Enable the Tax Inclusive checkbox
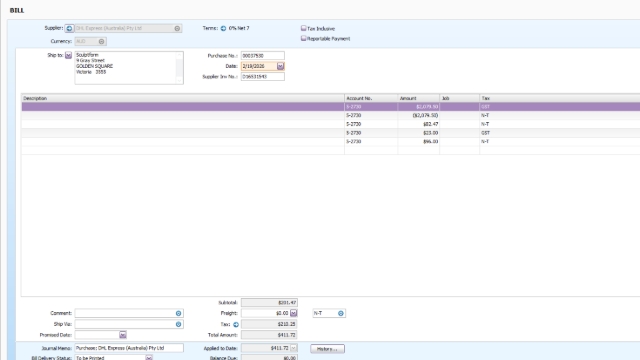Screen dimensions: 640x360 click(303, 28)
